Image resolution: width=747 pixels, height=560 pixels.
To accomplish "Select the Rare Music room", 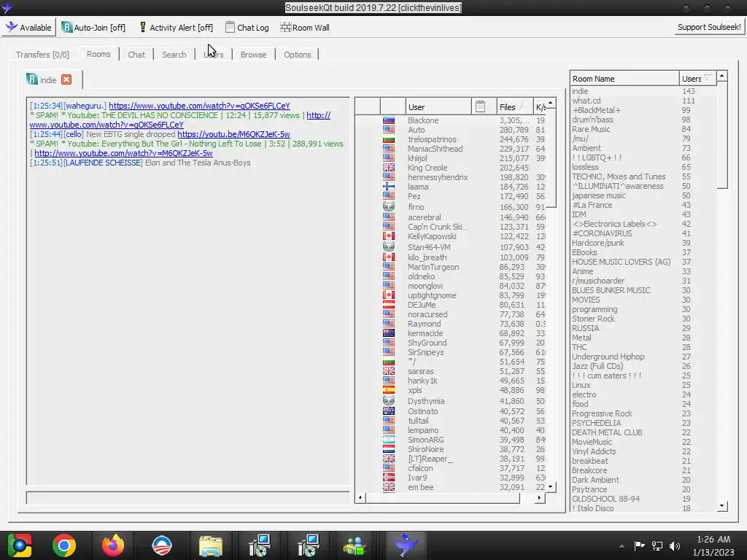I will coord(591,129).
